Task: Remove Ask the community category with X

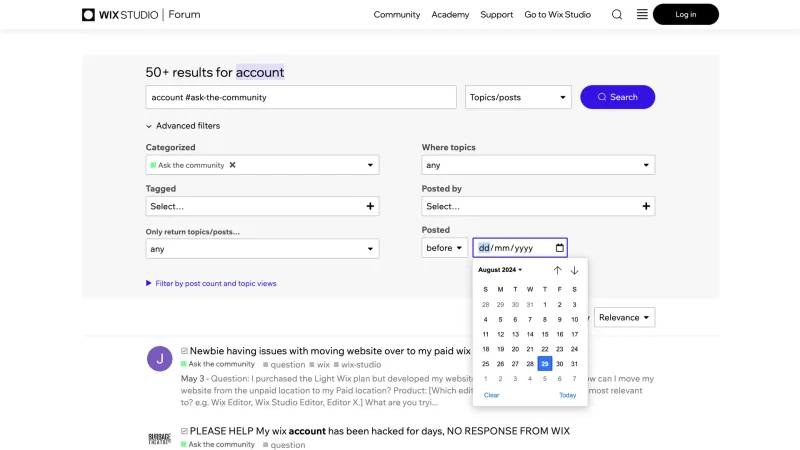Action: 233,165
